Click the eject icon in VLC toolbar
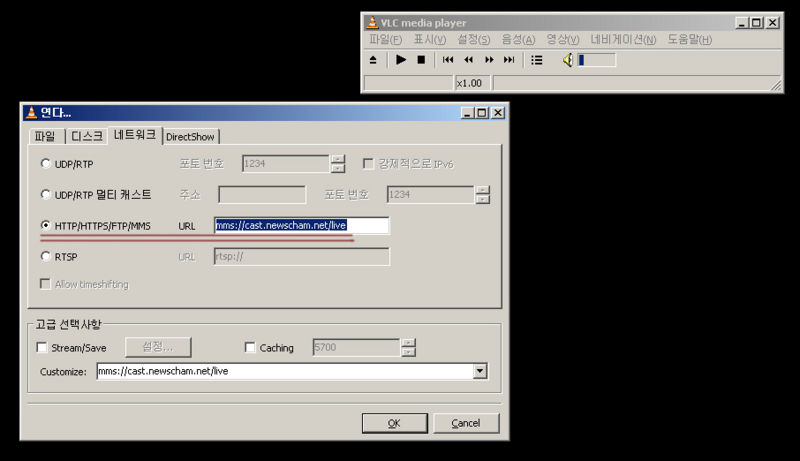The width and height of the screenshot is (800, 461). pyautogui.click(x=373, y=60)
